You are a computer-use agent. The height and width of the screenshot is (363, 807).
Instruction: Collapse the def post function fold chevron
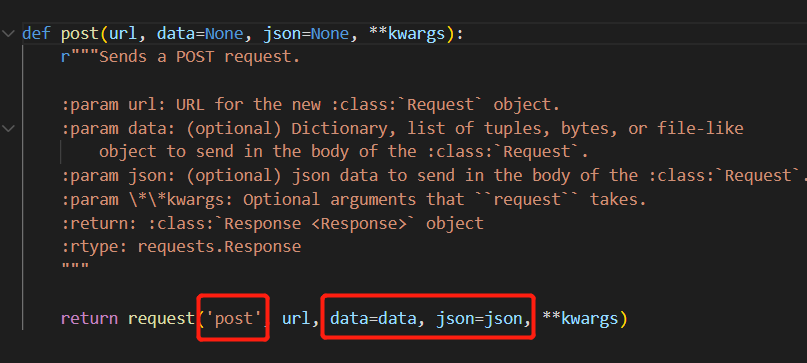point(8,34)
